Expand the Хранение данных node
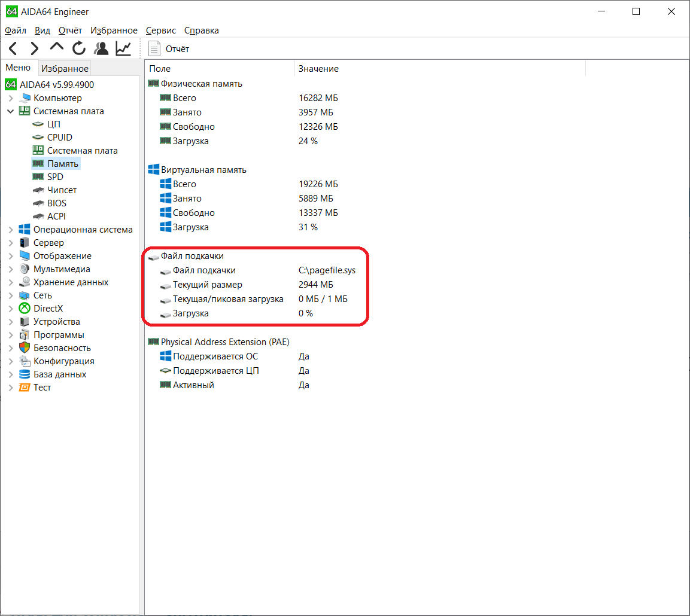Image resolution: width=690 pixels, height=616 pixels. coord(10,282)
